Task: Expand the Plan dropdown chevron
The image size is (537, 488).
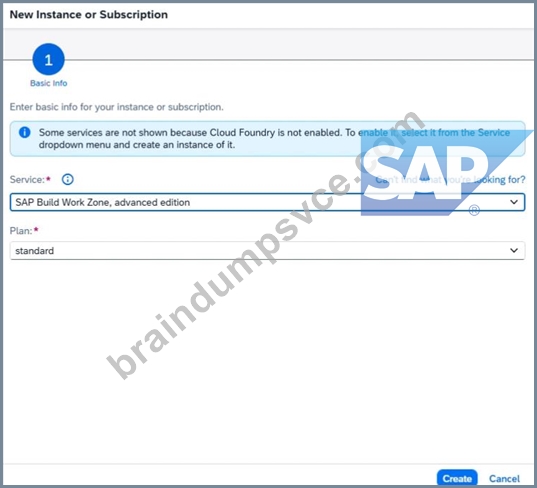Action: 514,251
